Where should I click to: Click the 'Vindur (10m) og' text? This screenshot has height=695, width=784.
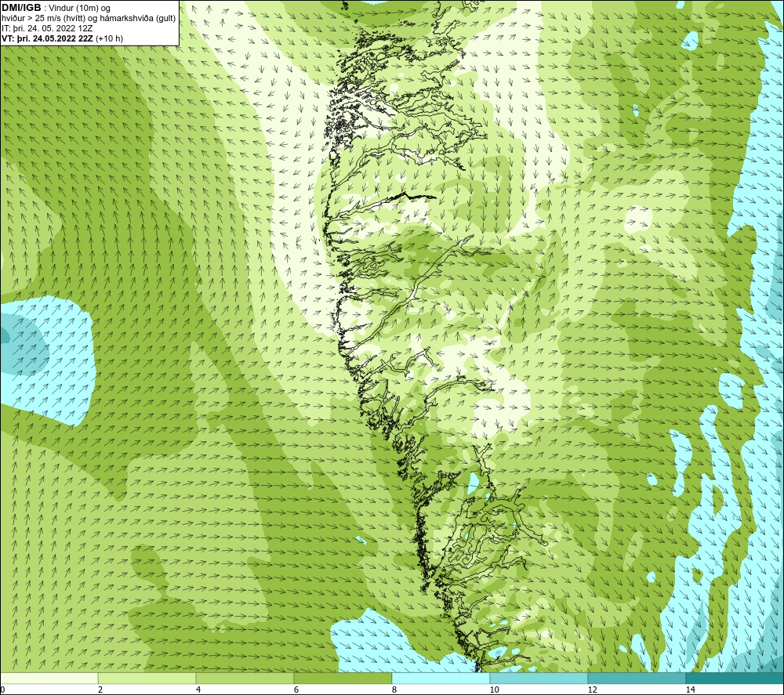point(79,9)
